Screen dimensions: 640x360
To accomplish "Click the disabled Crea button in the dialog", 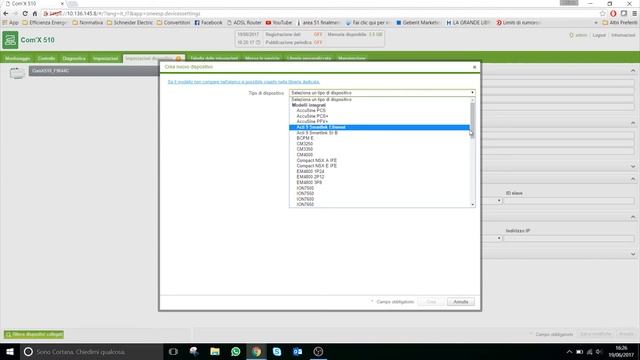I will point(431,302).
